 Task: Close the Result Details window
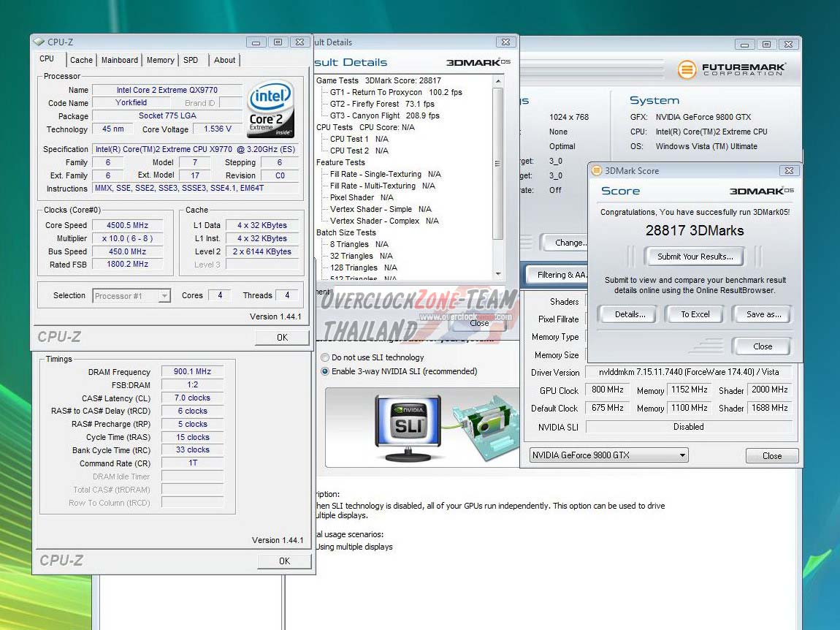point(505,42)
